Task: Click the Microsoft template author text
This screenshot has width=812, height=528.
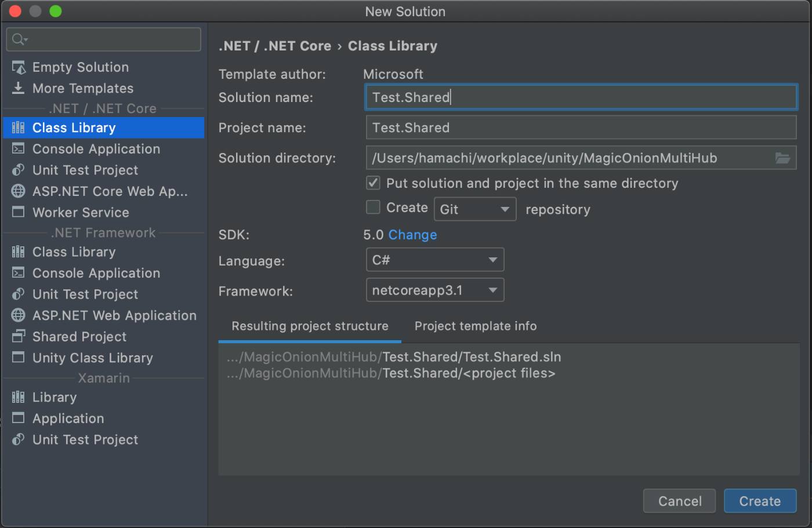Action: click(x=393, y=74)
